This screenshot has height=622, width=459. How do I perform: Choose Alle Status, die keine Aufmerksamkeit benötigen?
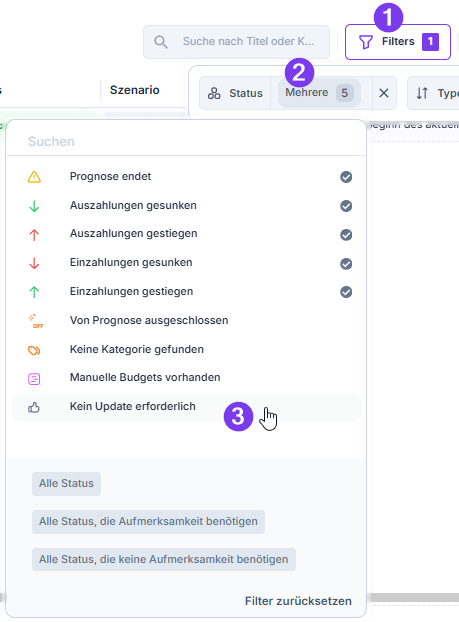click(164, 560)
